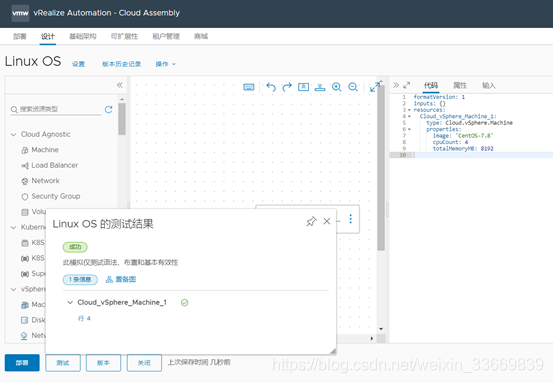Switch to the 属性 properties tab

click(x=460, y=85)
